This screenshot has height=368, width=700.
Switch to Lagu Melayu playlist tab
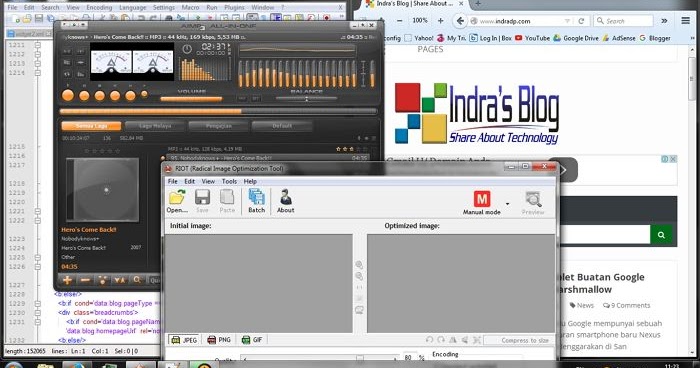pos(155,126)
